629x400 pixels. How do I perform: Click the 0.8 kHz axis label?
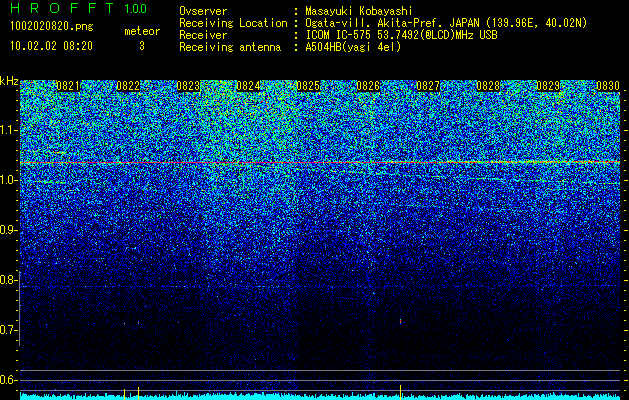[x=7, y=280]
